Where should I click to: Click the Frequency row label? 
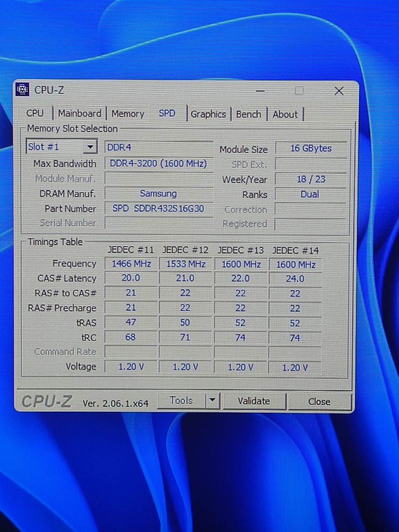tap(74, 263)
